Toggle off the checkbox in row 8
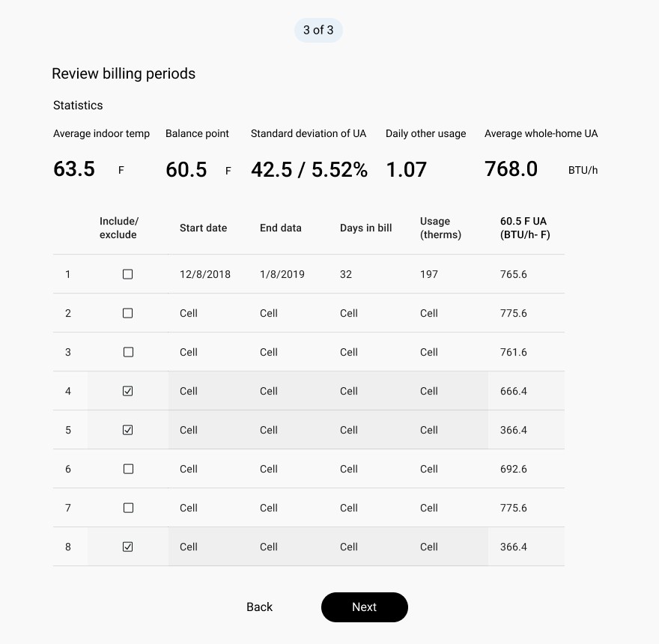The width and height of the screenshot is (659, 644). (x=127, y=547)
